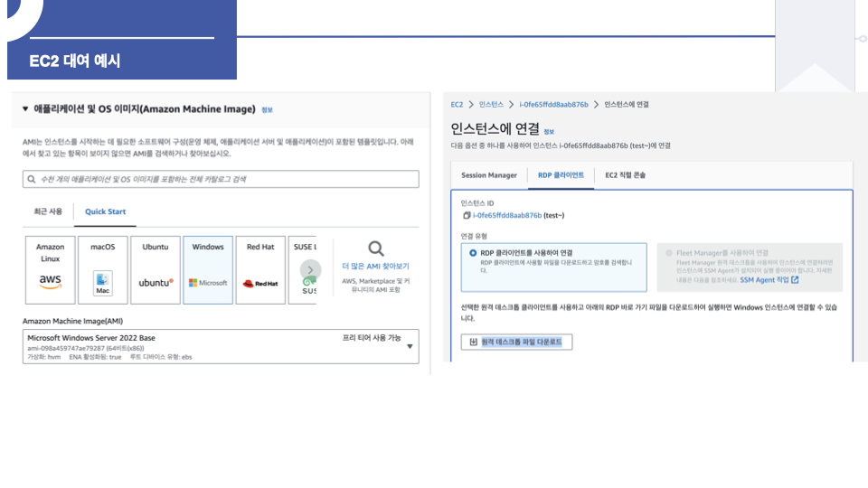868x488 pixels.
Task: Select the Amazon Linux AMI tile
Action: tap(51, 270)
